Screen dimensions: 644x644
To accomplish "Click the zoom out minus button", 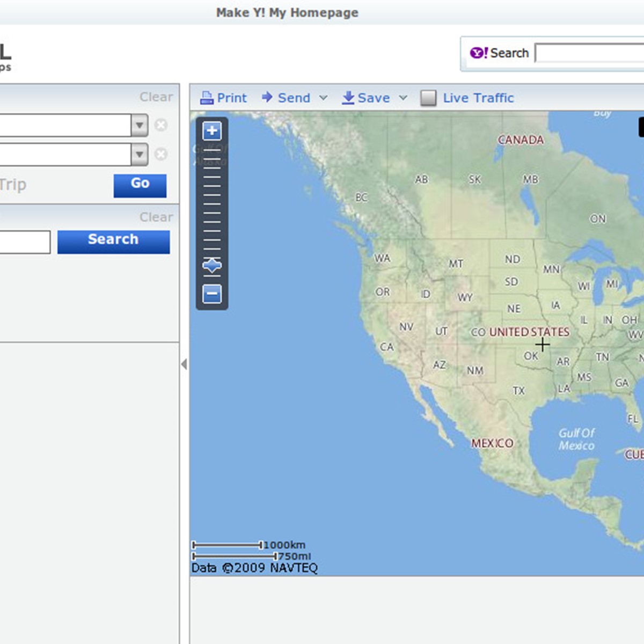I will pos(212,294).
